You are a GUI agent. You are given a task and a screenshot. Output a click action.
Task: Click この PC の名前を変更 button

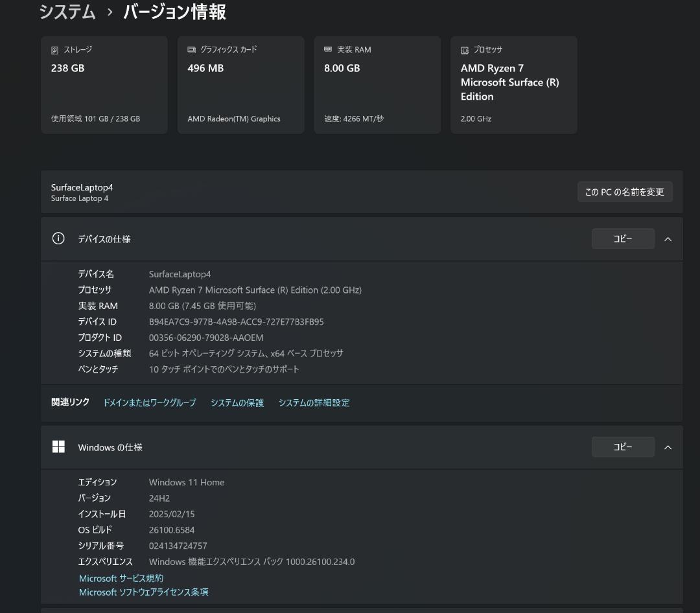pyautogui.click(x=625, y=192)
